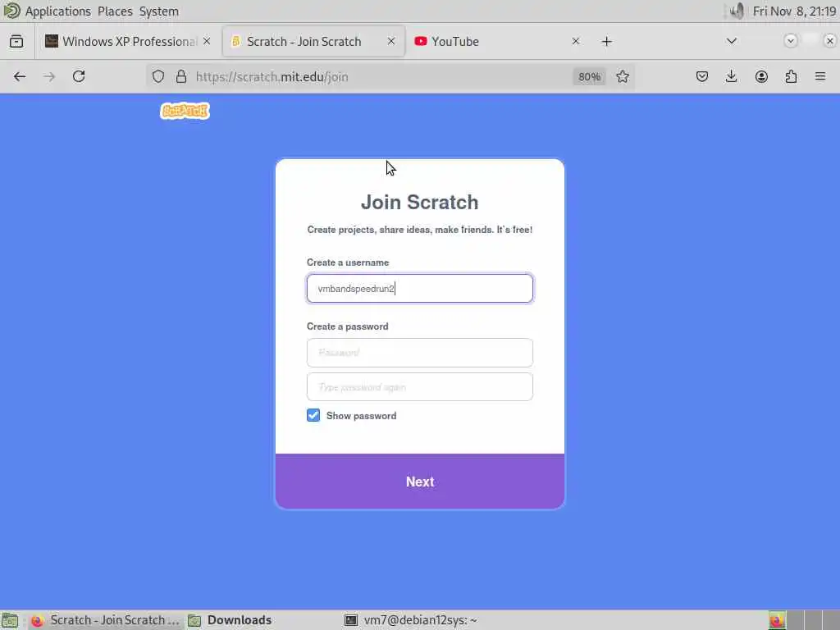This screenshot has width=840, height=630.
Task: Click the clock showing Fri Nov 8
Action: point(794,11)
